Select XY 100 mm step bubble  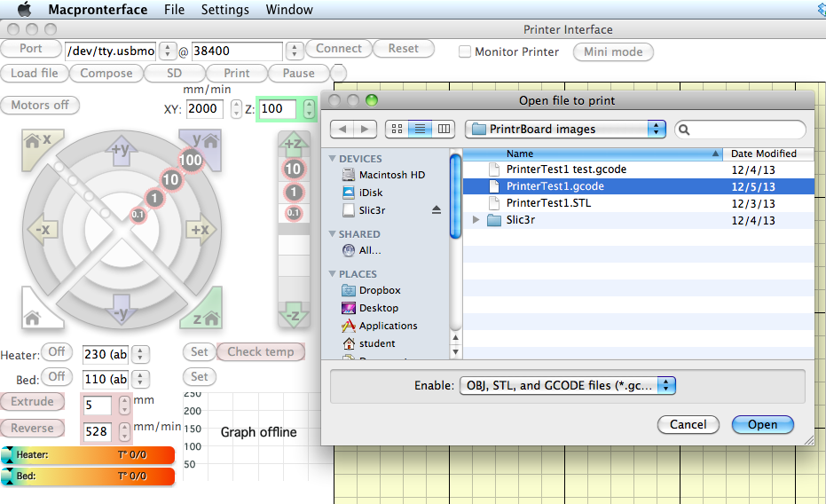(x=191, y=160)
